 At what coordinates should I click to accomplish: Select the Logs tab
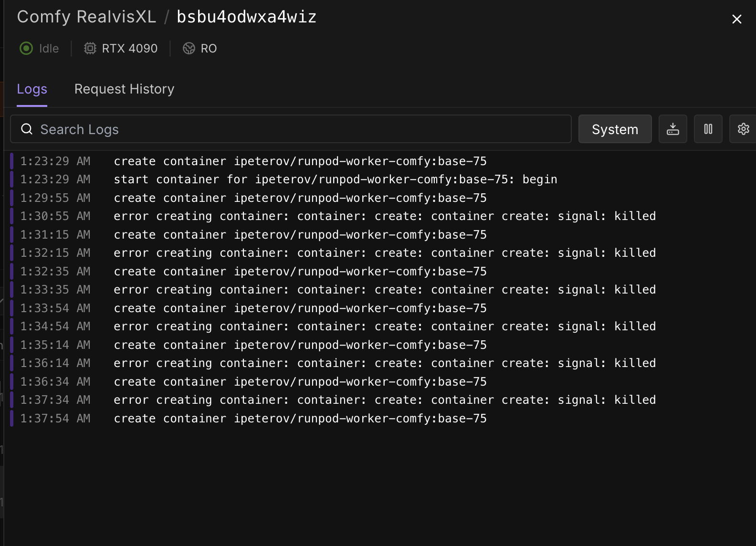click(x=32, y=89)
